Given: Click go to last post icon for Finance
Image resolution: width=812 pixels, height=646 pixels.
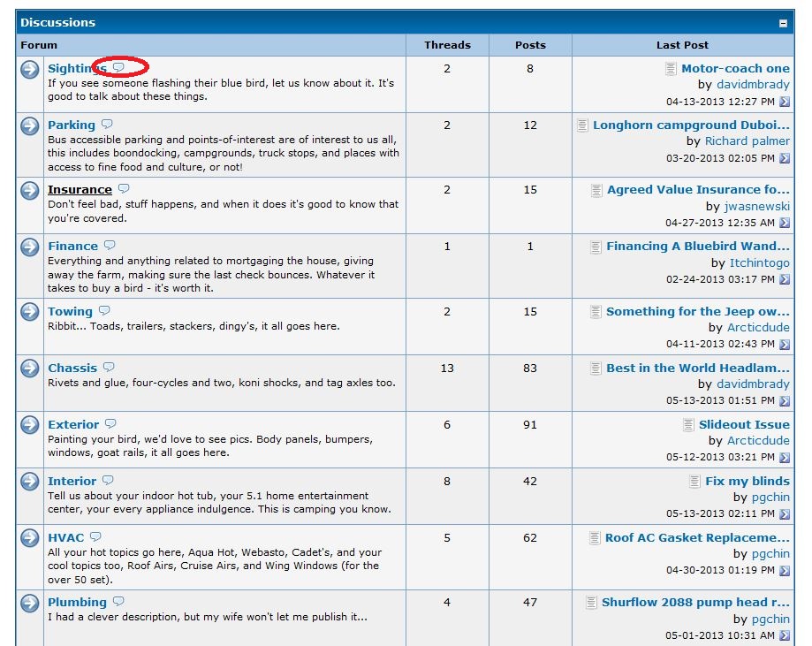Looking at the screenshot, I should pyautogui.click(x=785, y=279).
